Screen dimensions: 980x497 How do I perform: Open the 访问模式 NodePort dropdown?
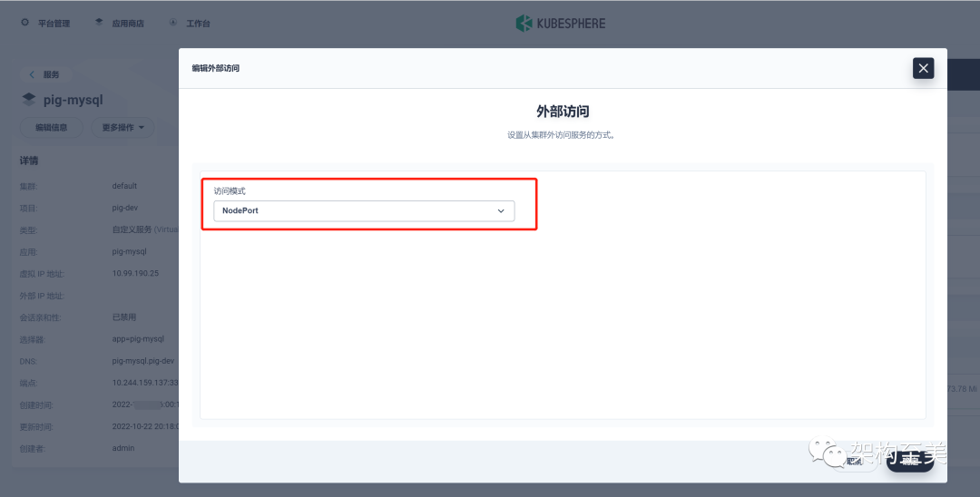tap(364, 211)
